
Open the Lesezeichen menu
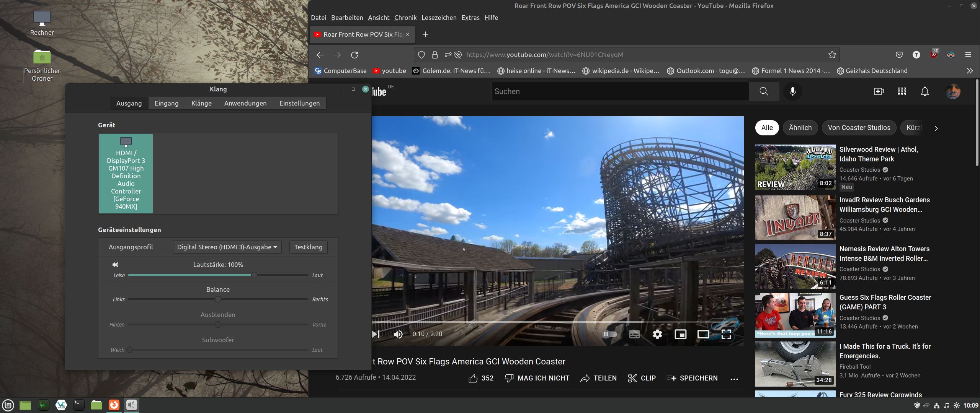point(439,18)
